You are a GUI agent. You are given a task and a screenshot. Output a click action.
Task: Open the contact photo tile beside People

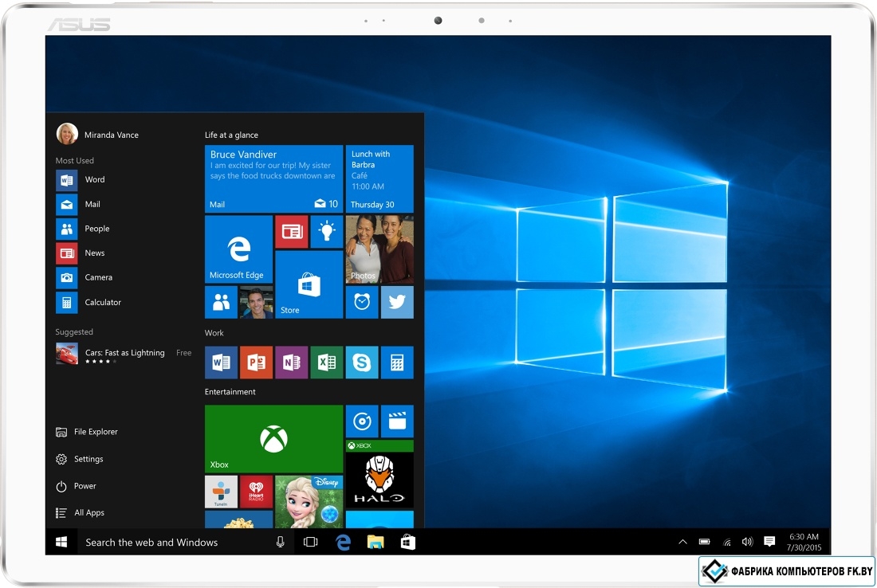tap(256, 303)
